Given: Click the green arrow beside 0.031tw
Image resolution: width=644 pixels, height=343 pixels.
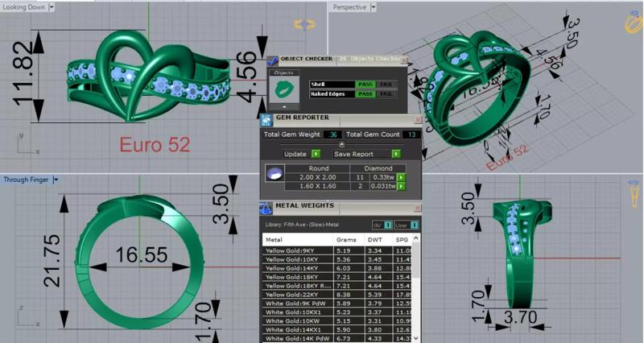Looking at the screenshot, I should 401,186.
